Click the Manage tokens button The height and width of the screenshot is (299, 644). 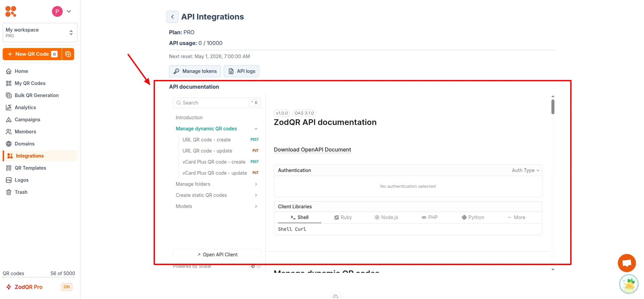coord(195,71)
